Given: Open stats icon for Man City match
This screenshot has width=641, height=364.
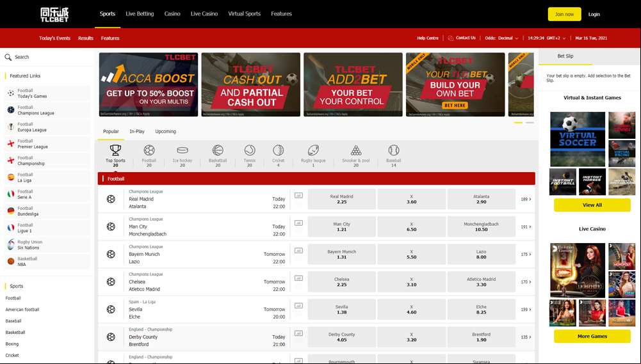Looking at the screenshot, I should (298, 223).
